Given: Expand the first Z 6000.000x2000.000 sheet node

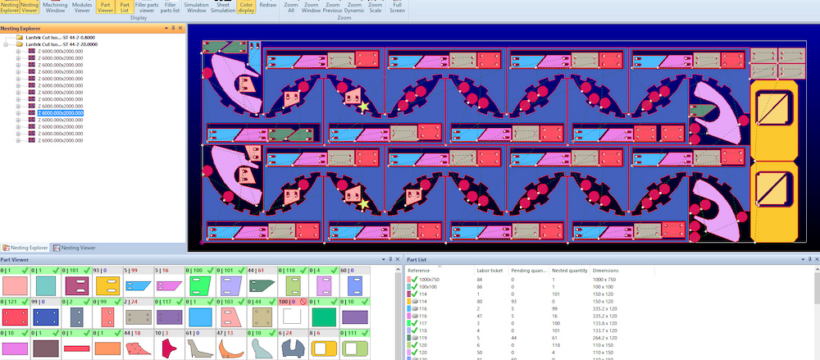Looking at the screenshot, I should coord(18,51).
